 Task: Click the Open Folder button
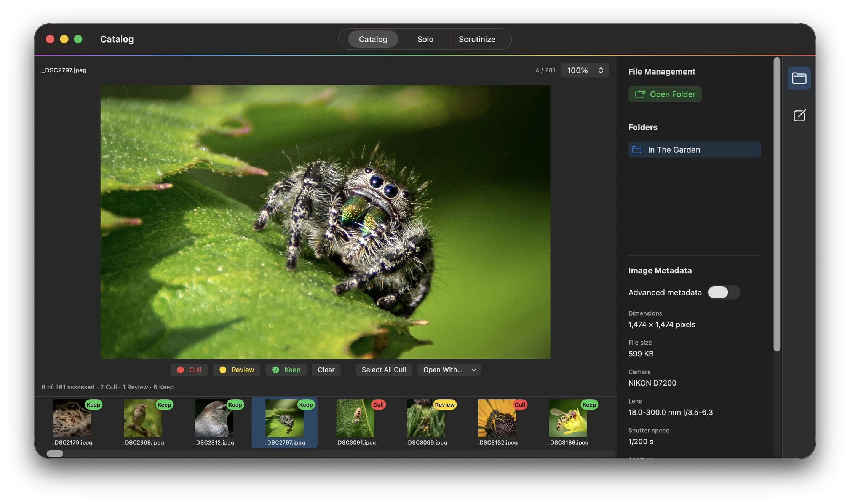coord(665,94)
